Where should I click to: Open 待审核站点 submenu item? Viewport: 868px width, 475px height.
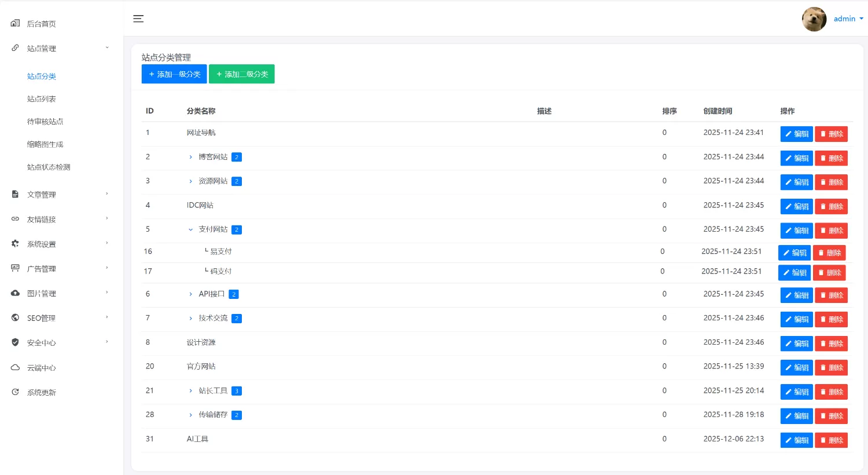tap(45, 122)
